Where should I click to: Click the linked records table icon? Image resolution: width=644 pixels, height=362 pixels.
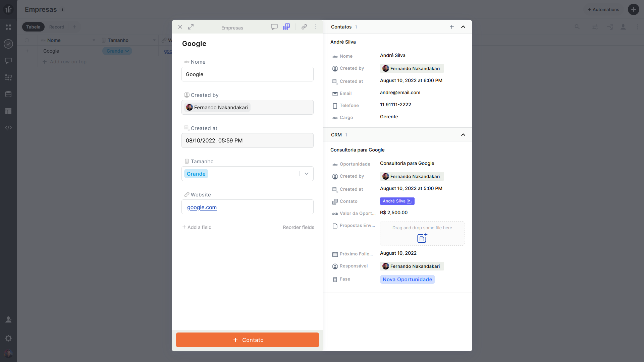point(286,27)
